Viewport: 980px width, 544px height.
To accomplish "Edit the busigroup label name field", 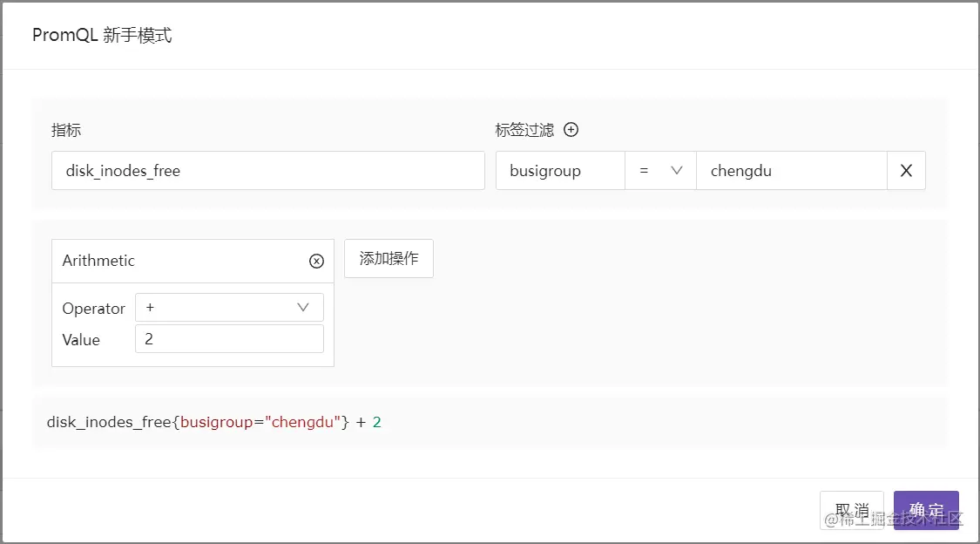I will click(x=561, y=170).
